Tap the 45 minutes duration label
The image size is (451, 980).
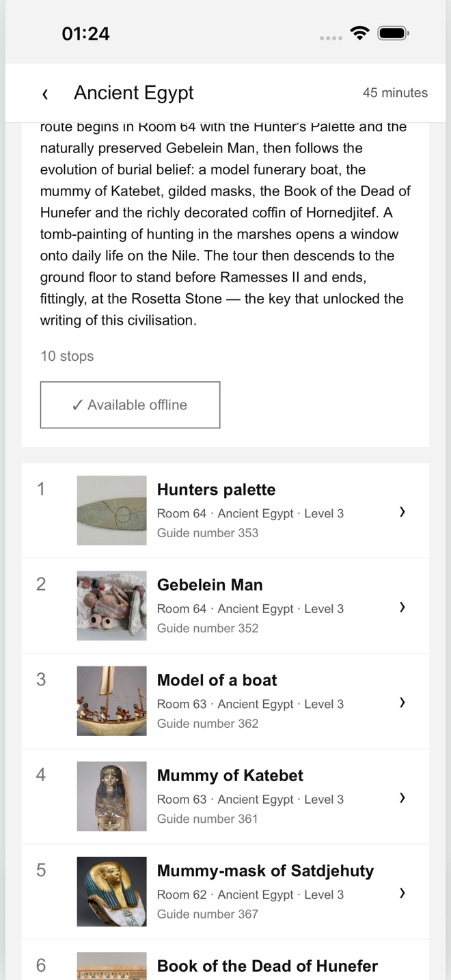pyautogui.click(x=395, y=93)
